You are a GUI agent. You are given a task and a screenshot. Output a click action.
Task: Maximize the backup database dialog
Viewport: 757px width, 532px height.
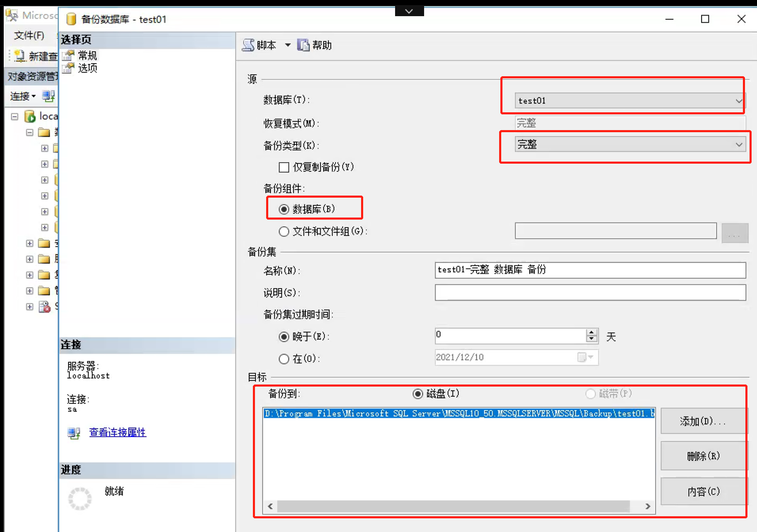[705, 19]
